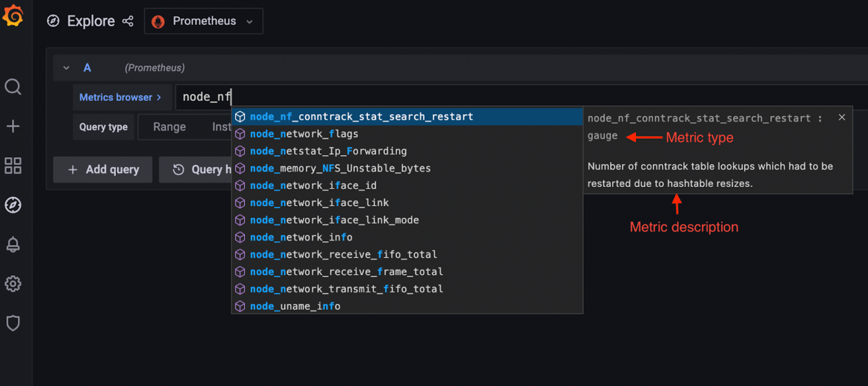Click the Add query button
Screen dimensions: 868x386
pos(103,170)
